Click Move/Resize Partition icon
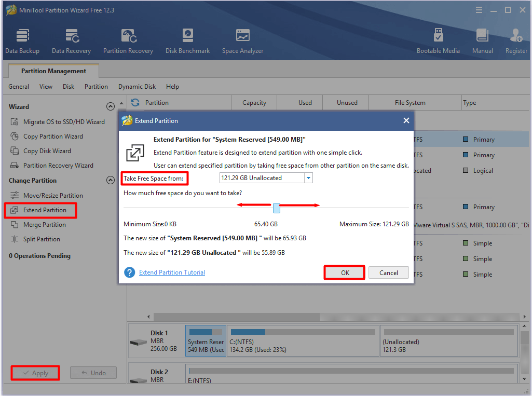This screenshot has width=532, height=396. pyautogui.click(x=14, y=196)
